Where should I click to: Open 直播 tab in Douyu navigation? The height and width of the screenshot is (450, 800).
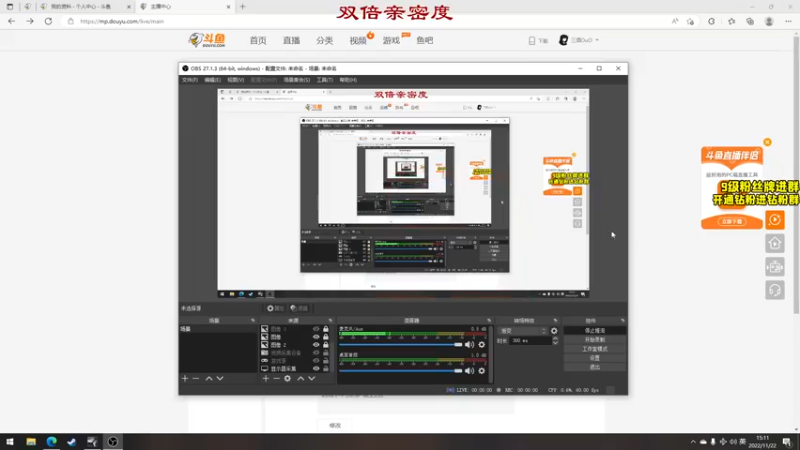point(291,40)
